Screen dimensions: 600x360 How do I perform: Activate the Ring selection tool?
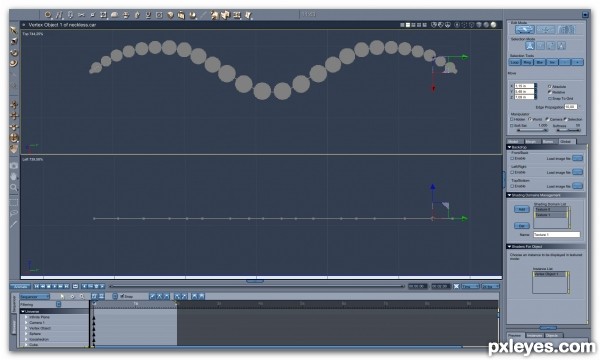point(527,62)
